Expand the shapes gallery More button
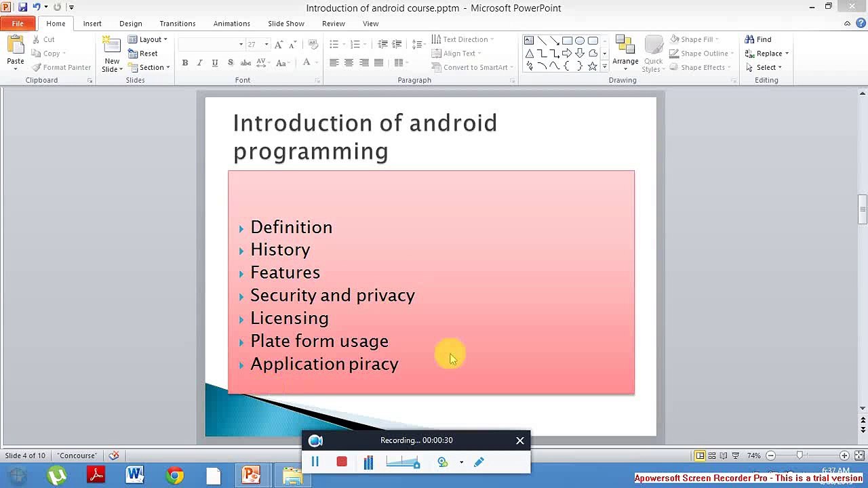This screenshot has width=868, height=488. coord(604,66)
